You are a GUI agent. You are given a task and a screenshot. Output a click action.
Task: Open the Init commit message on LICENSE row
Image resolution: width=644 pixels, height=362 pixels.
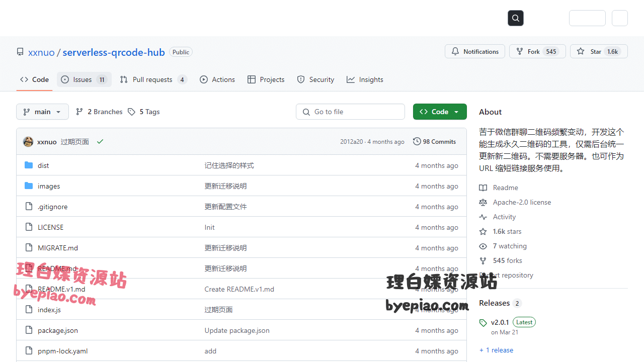[209, 227]
